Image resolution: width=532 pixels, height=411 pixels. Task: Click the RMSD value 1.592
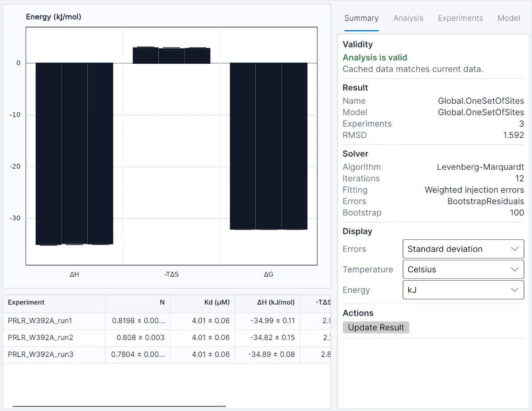513,135
